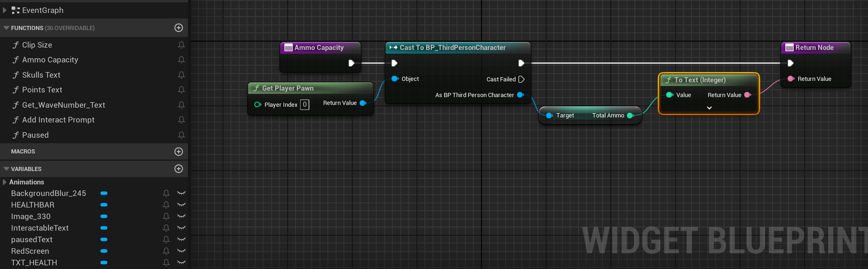Expand the To Text (Integer) node options

(x=709, y=108)
